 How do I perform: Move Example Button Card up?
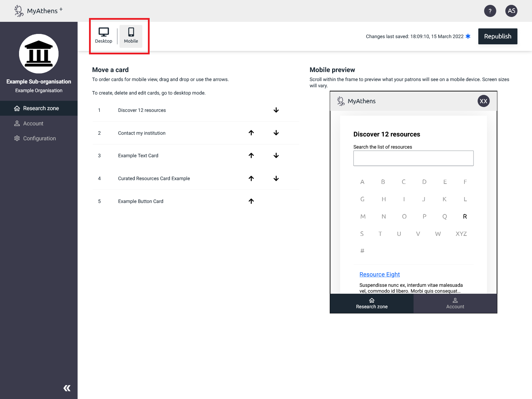[251, 201]
